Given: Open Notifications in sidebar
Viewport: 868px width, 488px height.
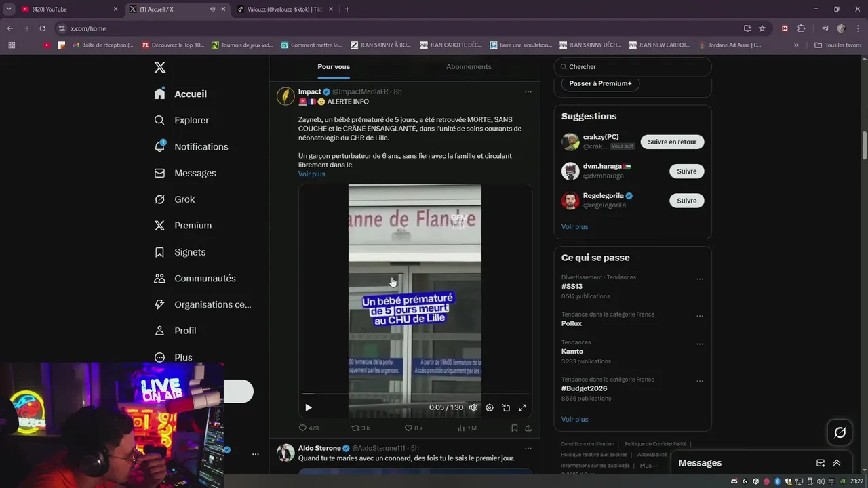Looking at the screenshot, I should 191,146.
